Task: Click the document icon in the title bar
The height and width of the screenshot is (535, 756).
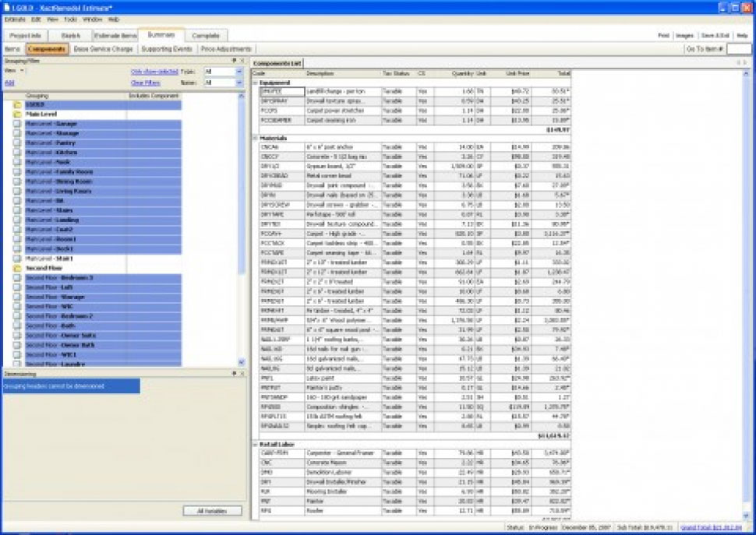Action: 6,8
